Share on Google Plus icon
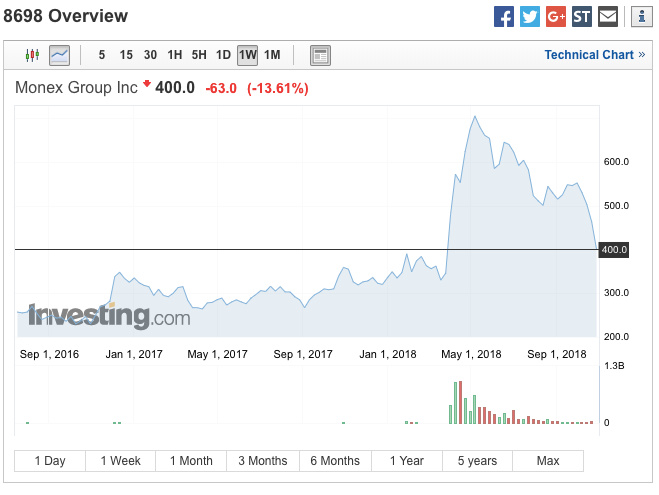This screenshot has height=495, width=659. (x=556, y=17)
